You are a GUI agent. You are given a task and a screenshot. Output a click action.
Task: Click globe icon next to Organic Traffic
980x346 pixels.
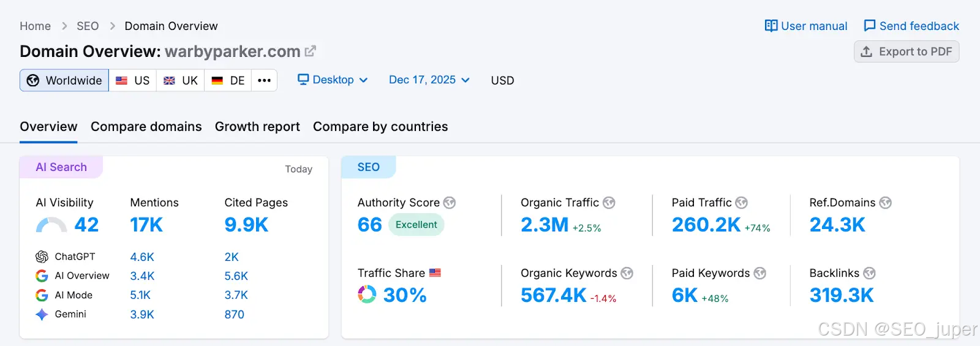[609, 203]
